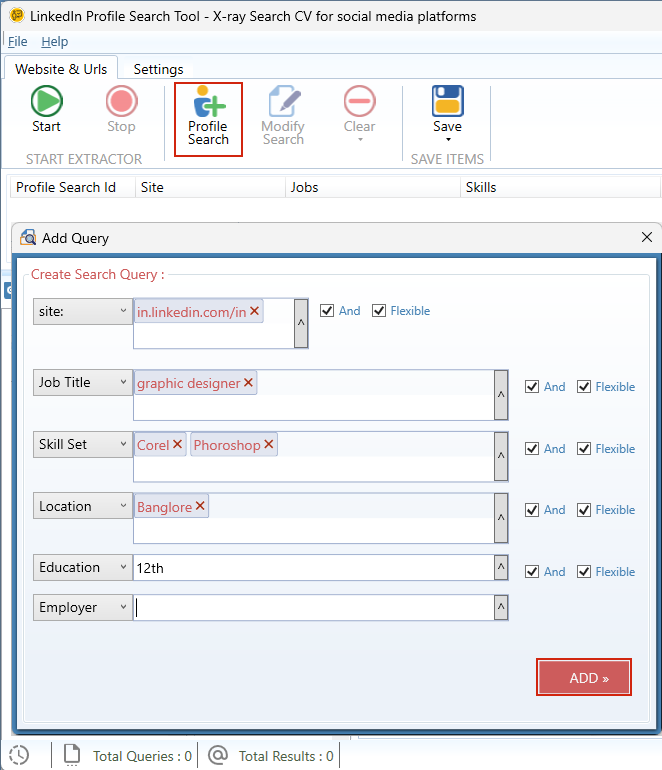Toggle the And checkbox for site row
The height and width of the screenshot is (770, 662).
pos(327,310)
